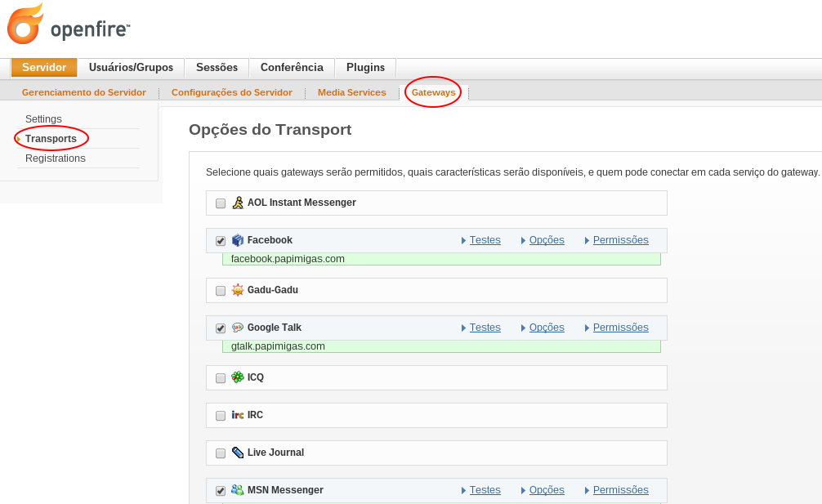Click the Google Talk bubble icon
Screen dimensions: 822x504
[238, 328]
